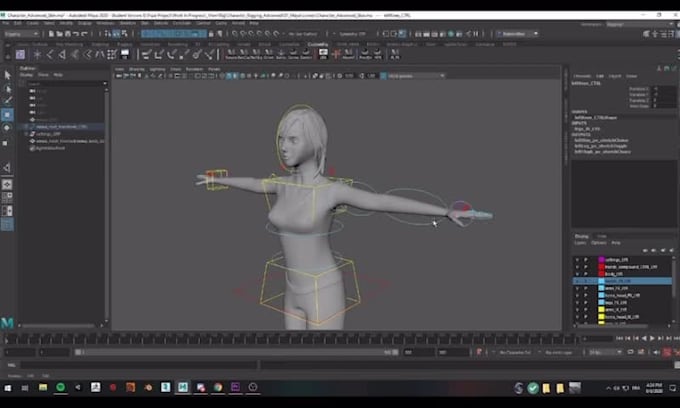Image resolution: width=680 pixels, height=408 pixels.
Task: Select the arrow Select tool in toolbox
Action: pos(7,75)
